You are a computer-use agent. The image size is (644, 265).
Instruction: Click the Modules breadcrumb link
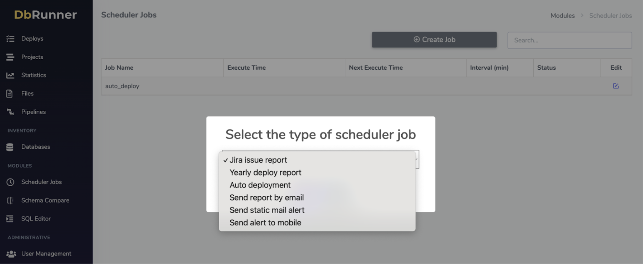click(x=562, y=16)
